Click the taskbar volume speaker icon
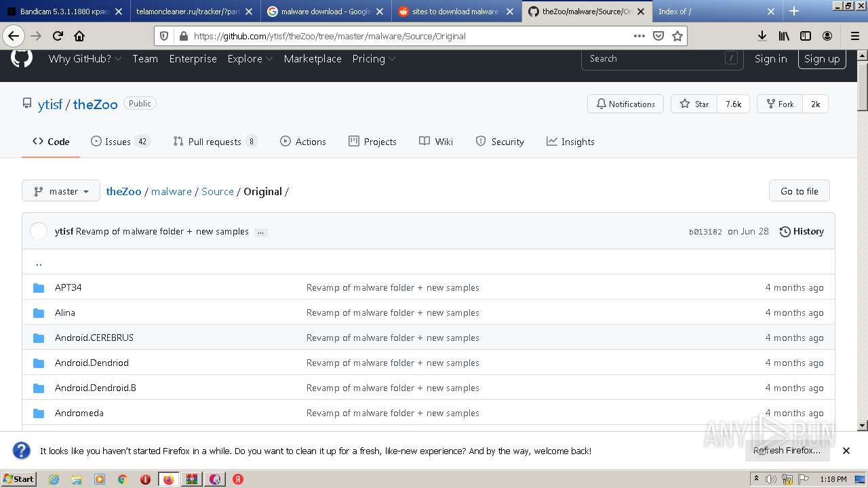 [x=771, y=479]
